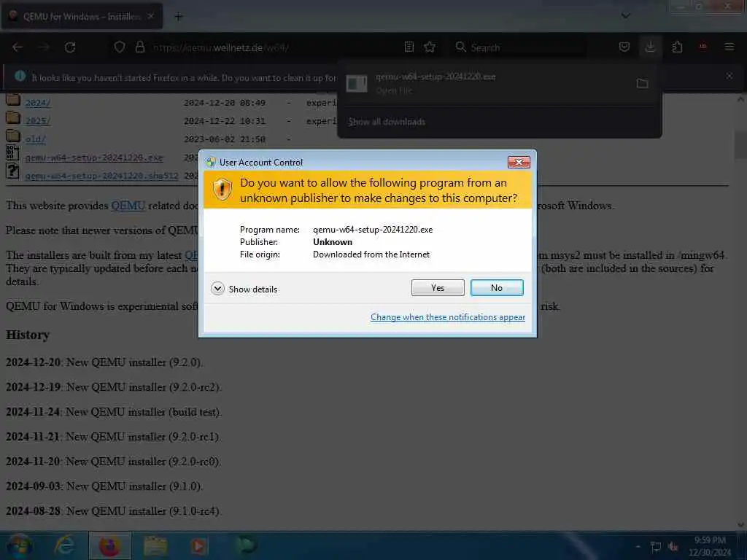The height and width of the screenshot is (560, 747).
Task: Open Windows Media Player taskbar icon
Action: pyautogui.click(x=199, y=545)
